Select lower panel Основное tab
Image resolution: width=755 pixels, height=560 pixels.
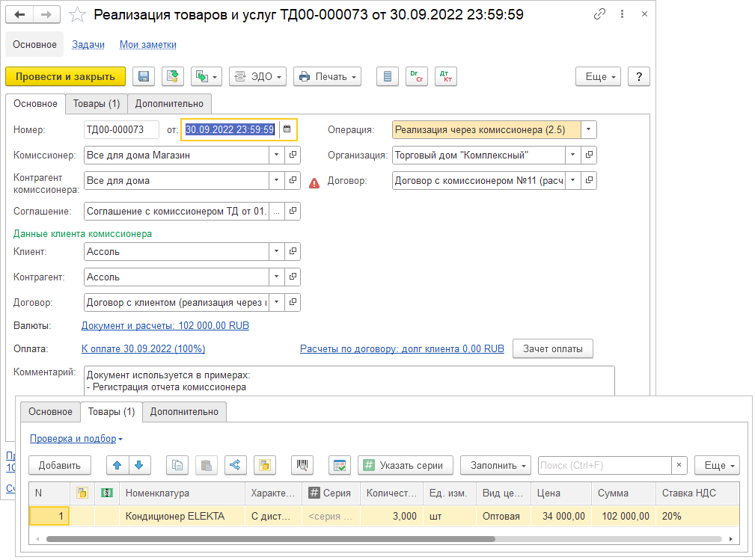[x=50, y=412]
